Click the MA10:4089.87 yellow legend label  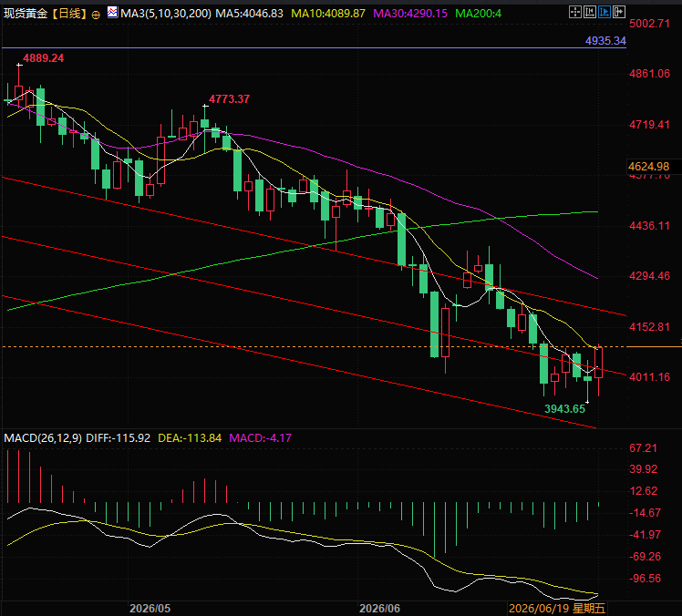click(328, 14)
